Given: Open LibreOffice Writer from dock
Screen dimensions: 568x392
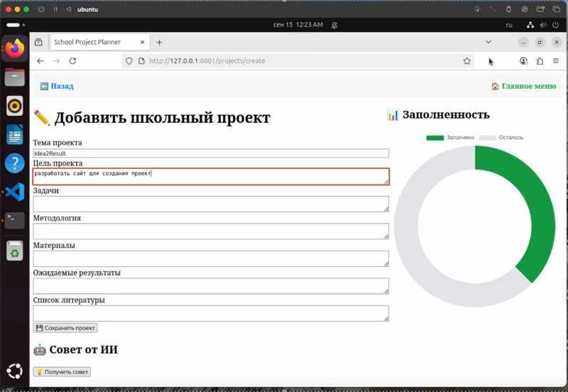Looking at the screenshot, I should [15, 134].
